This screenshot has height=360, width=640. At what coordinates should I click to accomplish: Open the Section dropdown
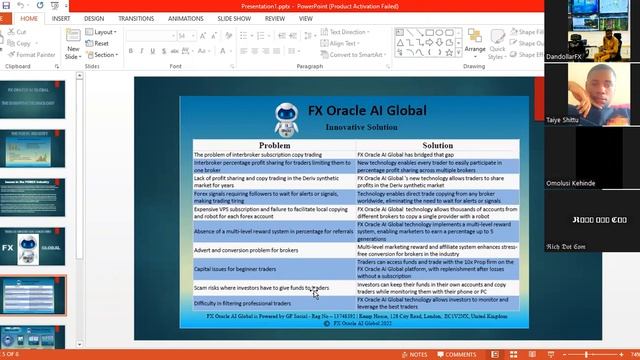tap(102, 55)
